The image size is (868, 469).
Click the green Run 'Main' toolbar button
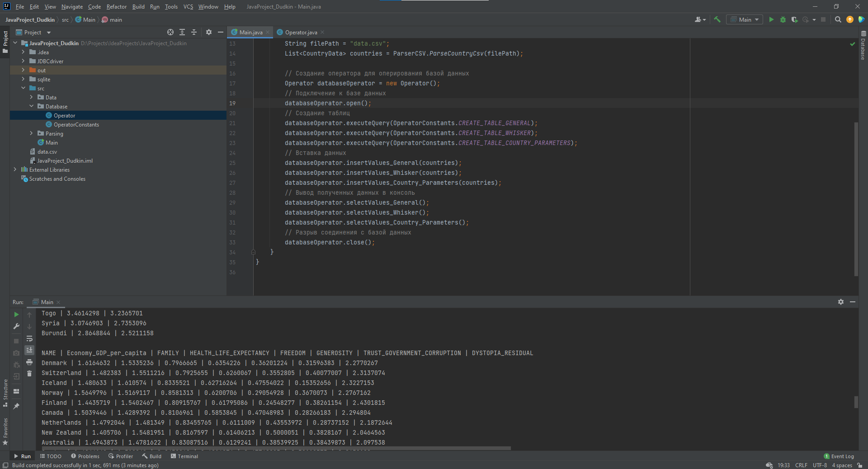(x=771, y=19)
